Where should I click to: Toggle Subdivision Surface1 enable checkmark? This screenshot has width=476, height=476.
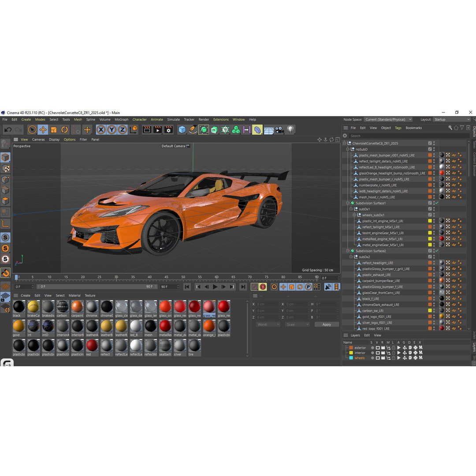pyautogui.click(x=437, y=203)
